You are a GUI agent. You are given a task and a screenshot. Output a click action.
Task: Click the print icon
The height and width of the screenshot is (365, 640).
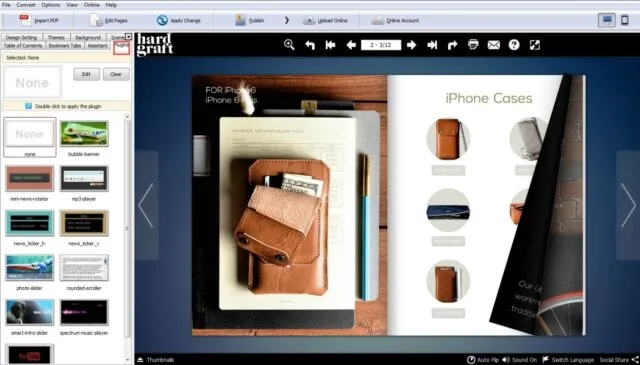click(x=473, y=45)
